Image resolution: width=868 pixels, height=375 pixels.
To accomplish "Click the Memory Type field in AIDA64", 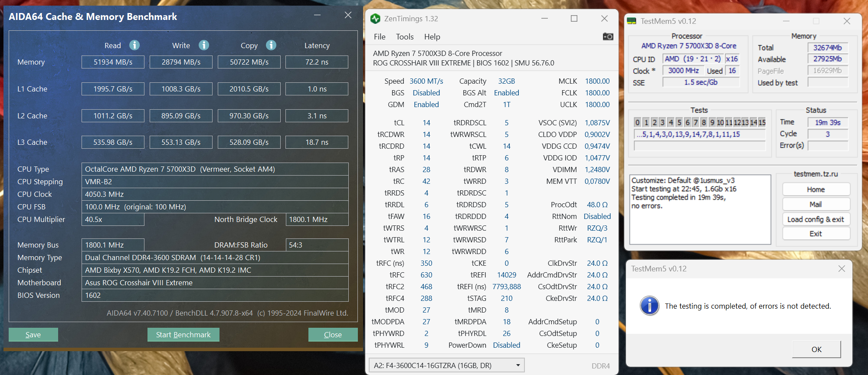I will pyautogui.click(x=215, y=258).
